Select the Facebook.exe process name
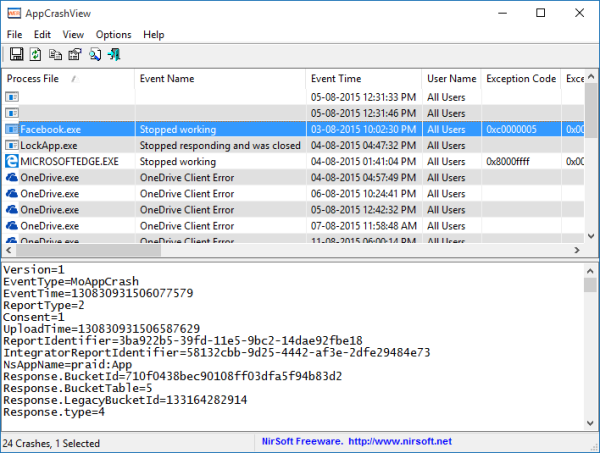Screen dimensions: 600x453 tap(51, 129)
